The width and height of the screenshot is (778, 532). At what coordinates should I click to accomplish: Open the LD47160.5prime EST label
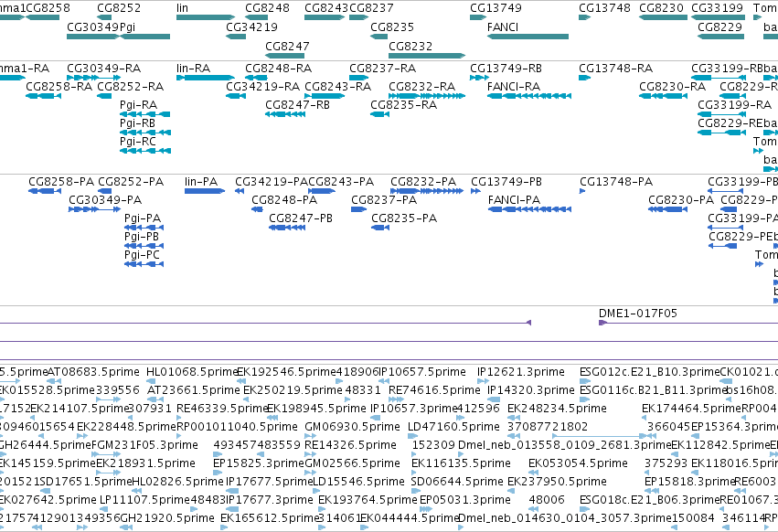click(x=453, y=427)
